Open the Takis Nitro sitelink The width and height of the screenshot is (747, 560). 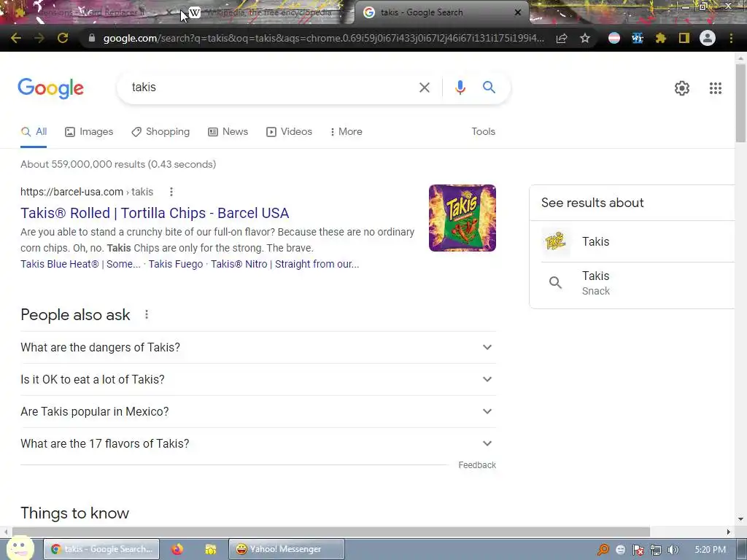point(285,264)
